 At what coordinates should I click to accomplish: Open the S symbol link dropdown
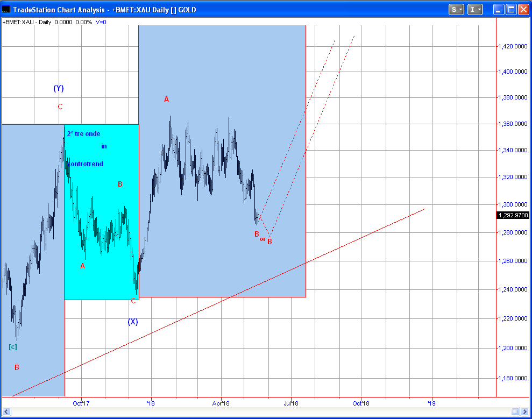(x=456, y=10)
